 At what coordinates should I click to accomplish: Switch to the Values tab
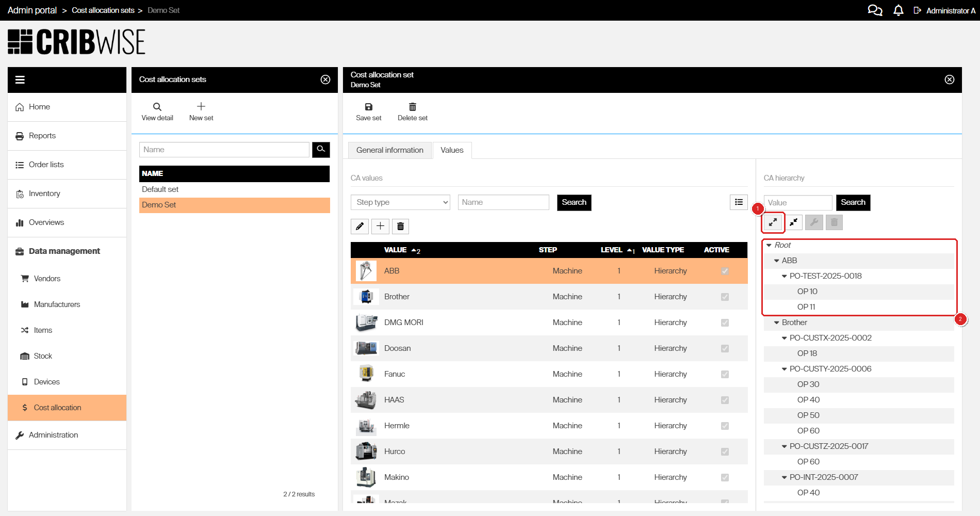(452, 150)
